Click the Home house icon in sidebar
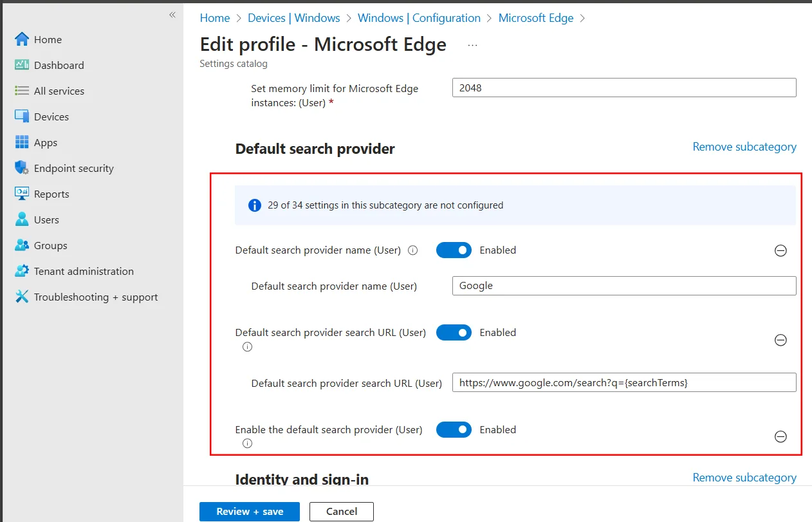The width and height of the screenshot is (812, 522). [22, 39]
